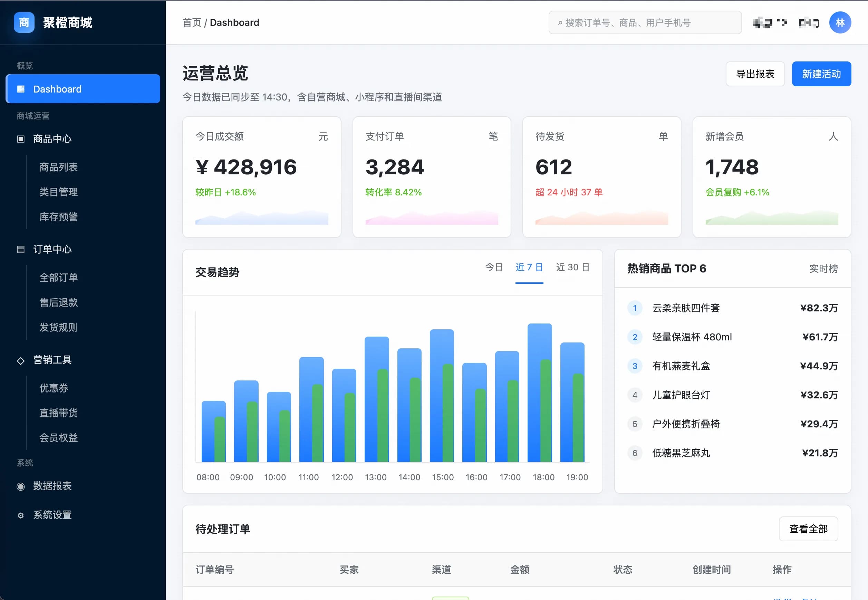Image resolution: width=868 pixels, height=600 pixels.
Task: Go to 库存预警 submenu
Action: 59,216
